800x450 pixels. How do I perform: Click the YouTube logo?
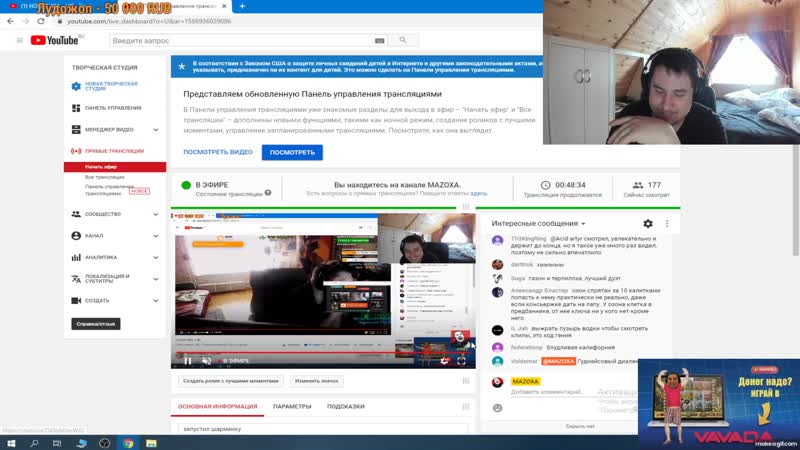56,41
